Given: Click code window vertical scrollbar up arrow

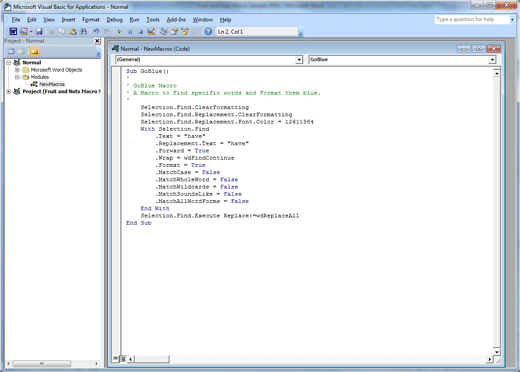Looking at the screenshot, I should (x=497, y=73).
